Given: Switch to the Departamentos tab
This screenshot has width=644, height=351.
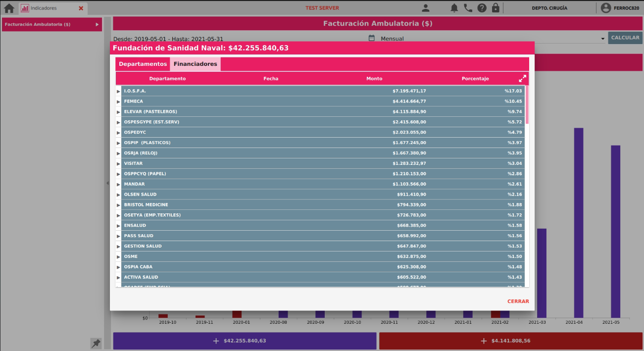Looking at the screenshot, I should [x=143, y=64].
